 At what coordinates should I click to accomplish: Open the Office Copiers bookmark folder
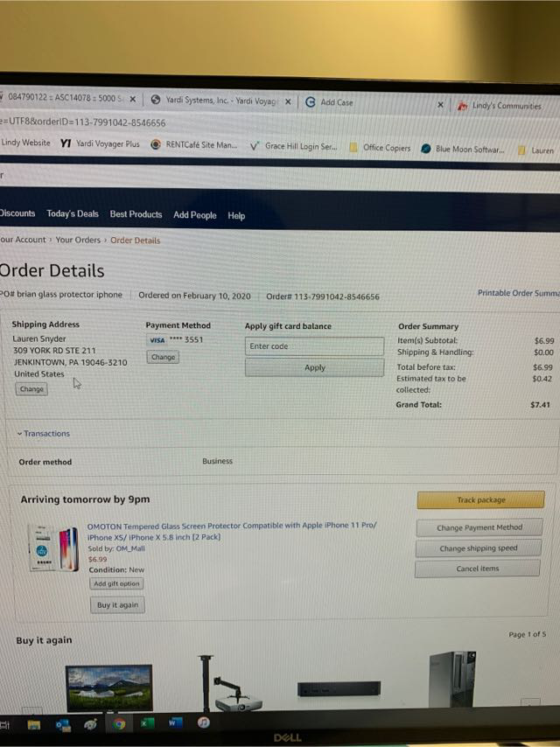click(380, 148)
